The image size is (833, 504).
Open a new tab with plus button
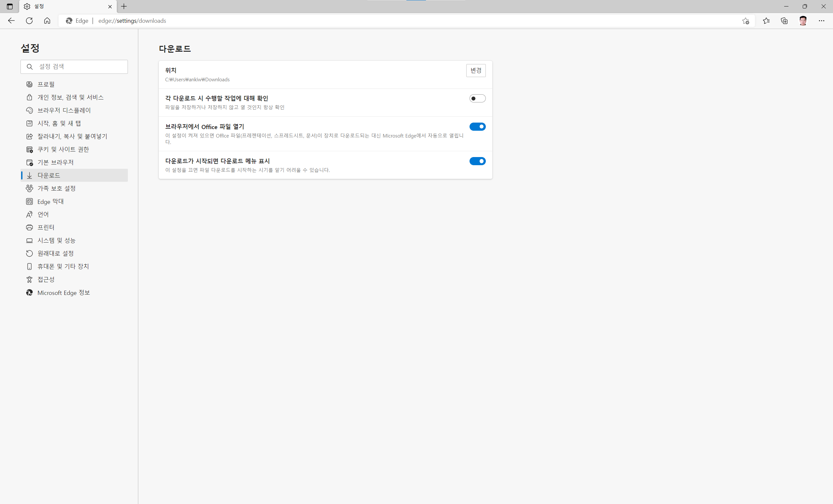124,7
